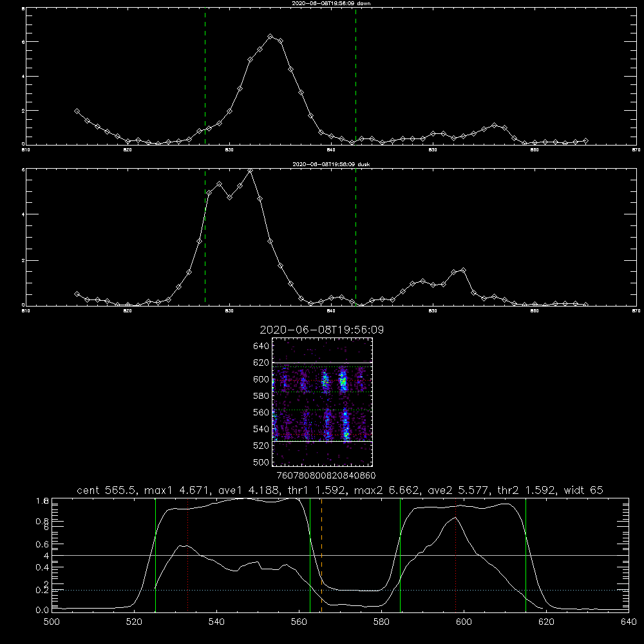
Task: Click the secondary peak diamond near 856 on dawn curve
Action: coord(494,126)
